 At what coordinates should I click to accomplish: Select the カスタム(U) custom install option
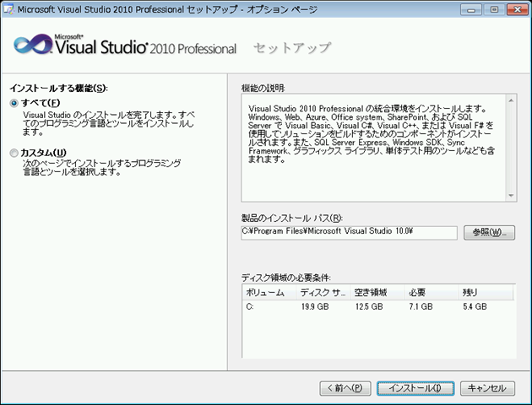point(14,153)
